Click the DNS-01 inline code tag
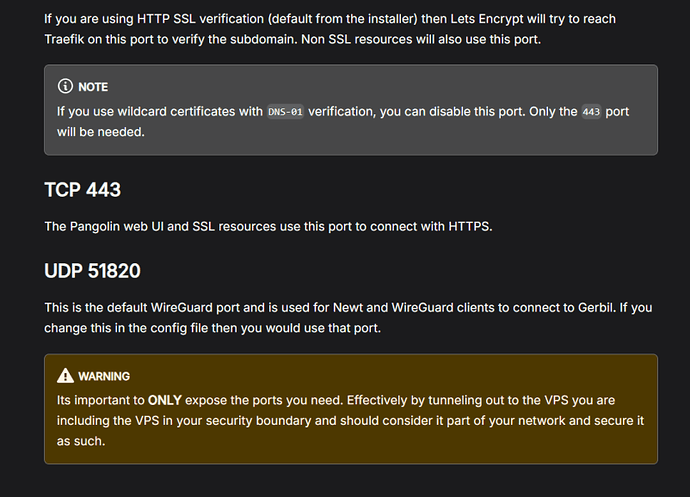Image resolution: width=690 pixels, height=497 pixels. click(x=285, y=112)
